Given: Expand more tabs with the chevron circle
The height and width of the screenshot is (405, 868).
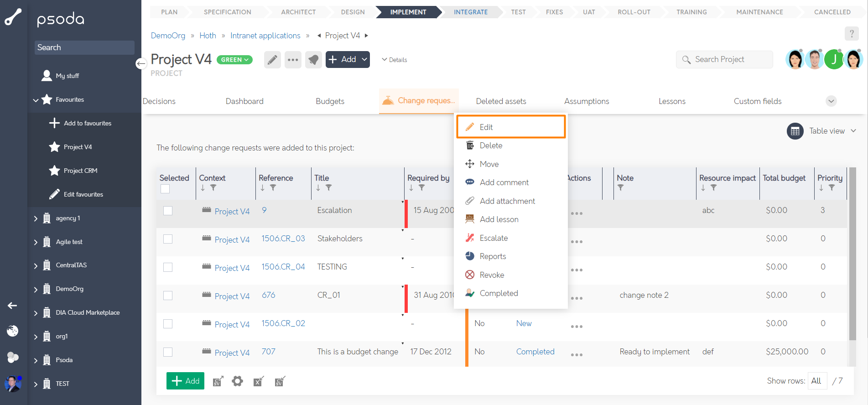Looking at the screenshot, I should 831,101.
